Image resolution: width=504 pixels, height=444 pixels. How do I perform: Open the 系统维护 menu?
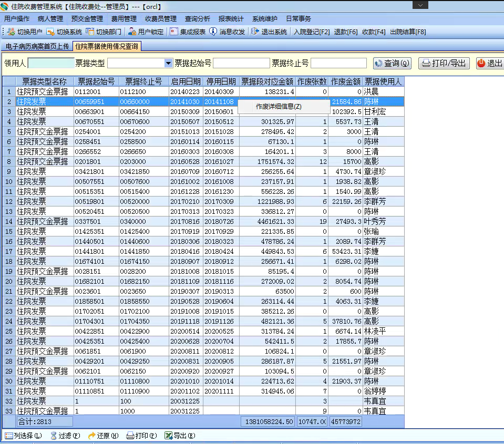click(x=264, y=19)
